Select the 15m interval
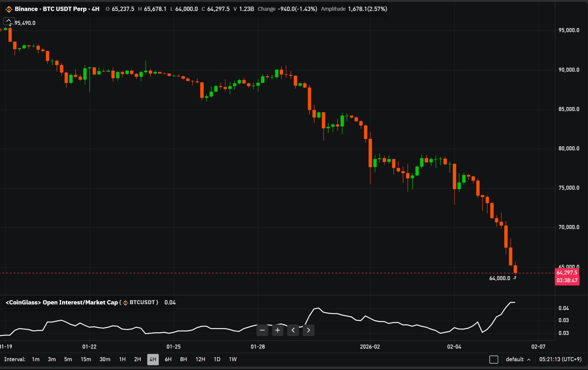Image resolution: width=588 pixels, height=370 pixels. point(86,359)
